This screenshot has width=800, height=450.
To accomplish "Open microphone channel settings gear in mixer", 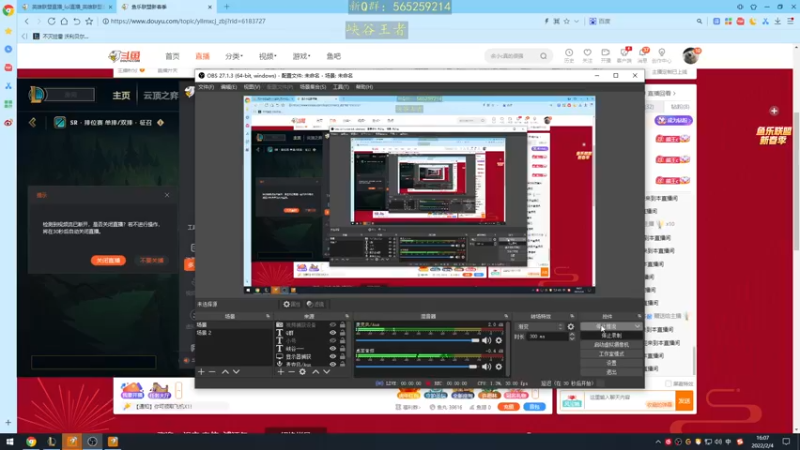I will [498, 340].
